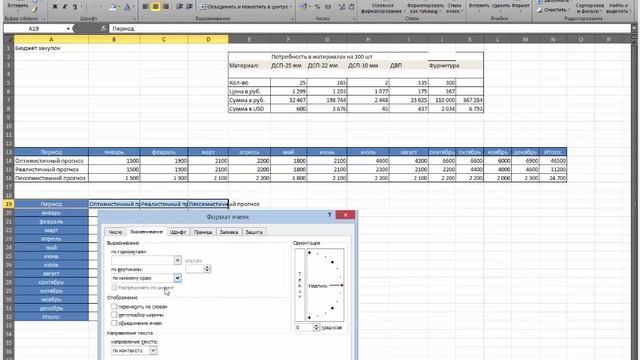Open the 'Объединить и поместить в центре' dropdown
Viewport: 640px width, 360px height.
tap(290, 7)
